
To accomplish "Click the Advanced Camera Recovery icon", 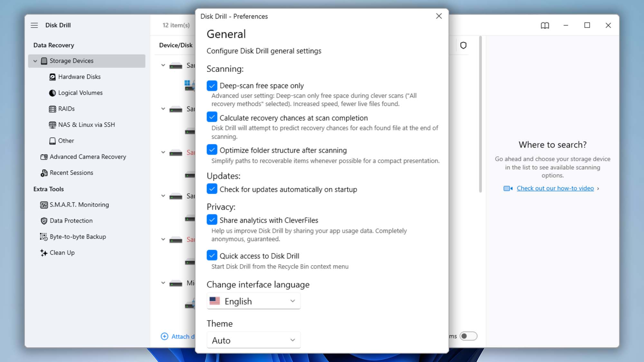I will click(44, 157).
